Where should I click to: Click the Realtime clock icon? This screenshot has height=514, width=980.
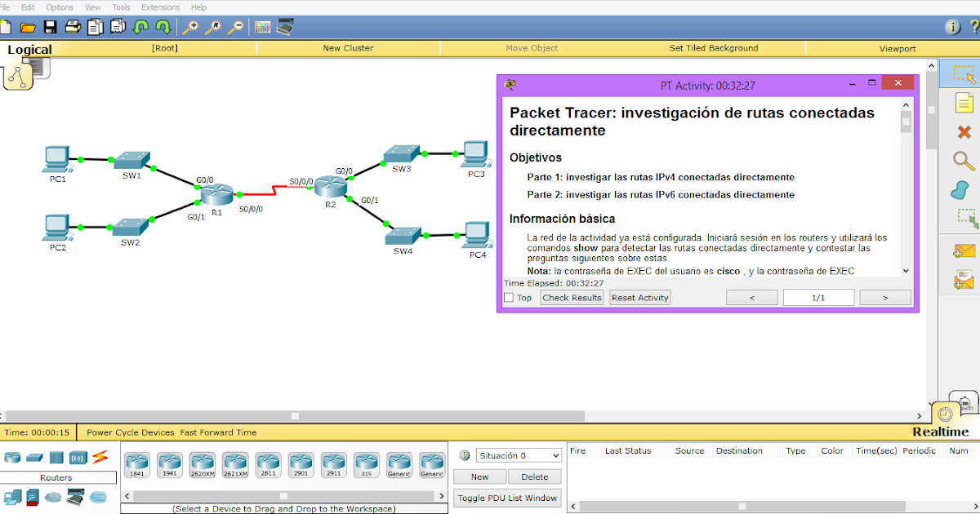click(944, 414)
